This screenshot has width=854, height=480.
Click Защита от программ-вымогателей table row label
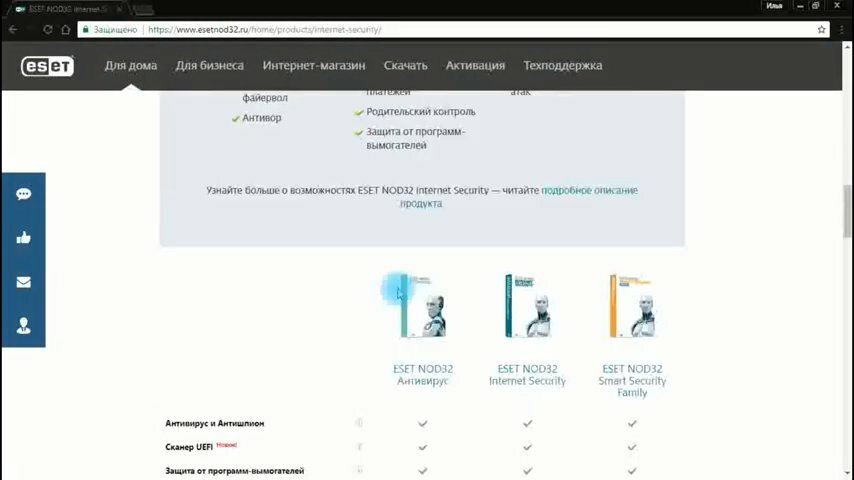(235, 471)
